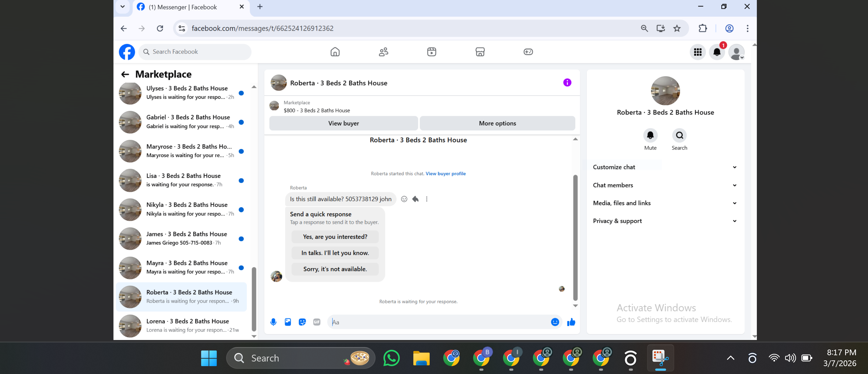Bookmark this tab with the star
This screenshot has width=868, height=374.
677,28
